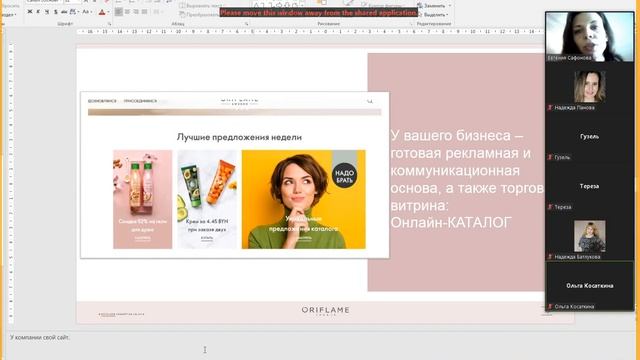The height and width of the screenshot is (360, 640).
Task: Toggle bold formatting in the Font group
Action: click(x=30, y=12)
